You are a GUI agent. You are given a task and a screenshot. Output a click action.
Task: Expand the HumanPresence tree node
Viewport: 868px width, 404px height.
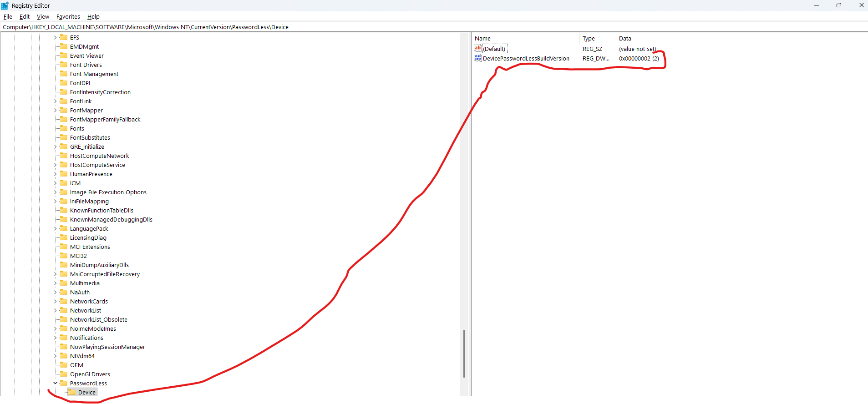[x=56, y=174]
